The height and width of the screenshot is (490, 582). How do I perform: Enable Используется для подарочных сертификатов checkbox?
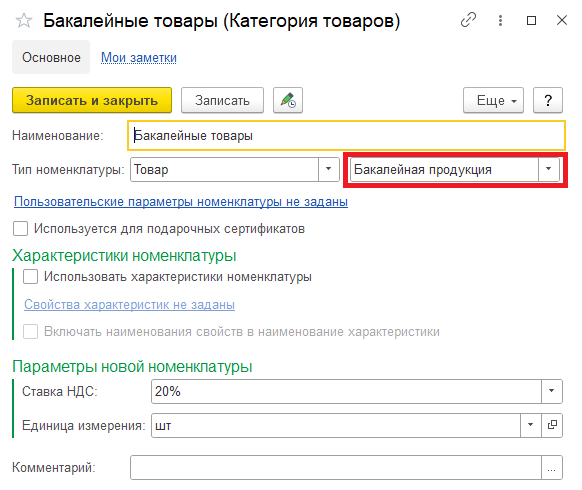[20, 229]
